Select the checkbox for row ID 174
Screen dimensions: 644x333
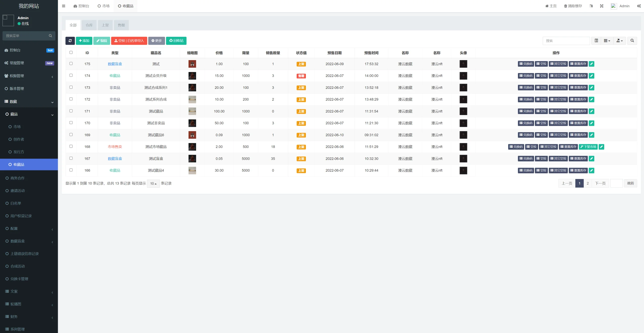pos(71,75)
